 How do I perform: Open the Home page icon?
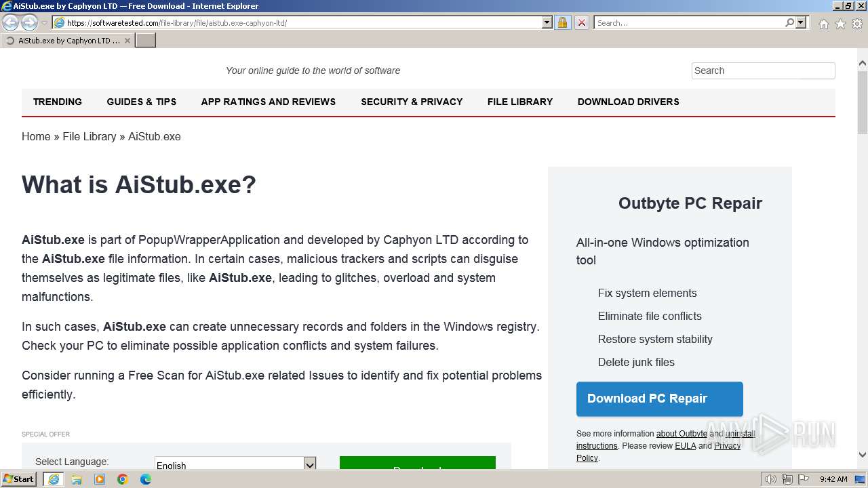[823, 24]
